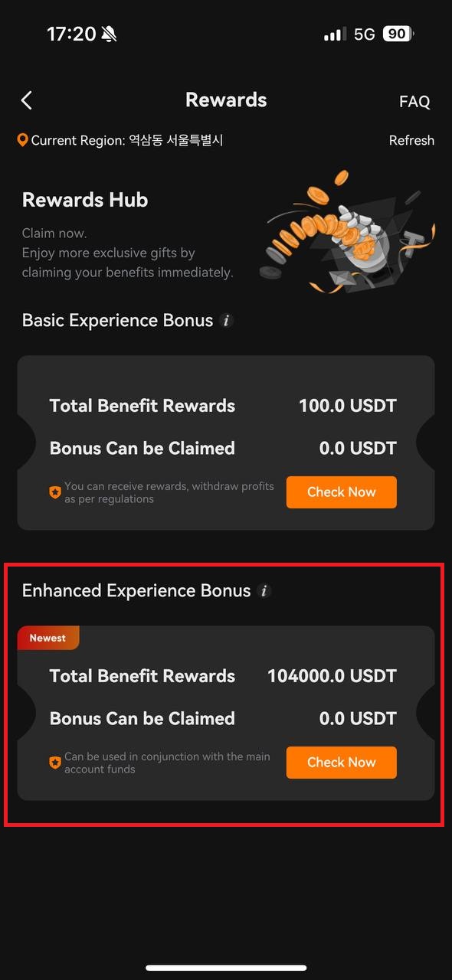This screenshot has width=452, height=980.
Task: Refresh the current region
Action: [x=411, y=141]
